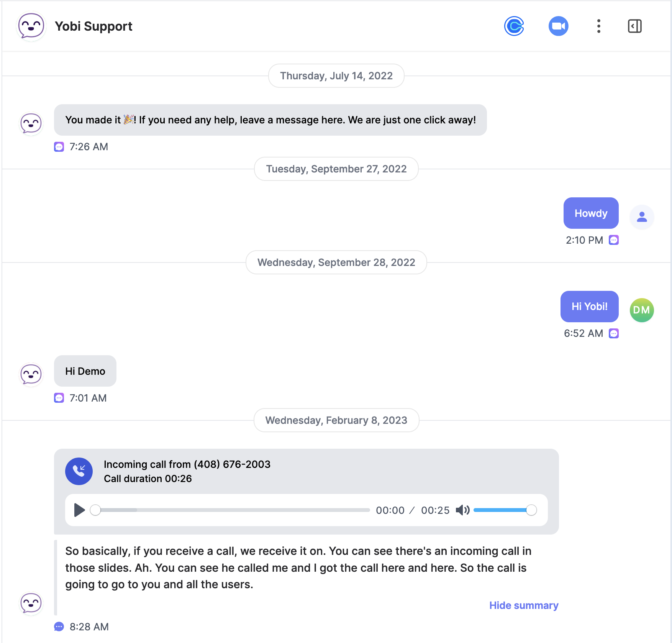672x643 pixels.
Task: Select the Hi Yobi! message bubble
Action: tap(589, 307)
